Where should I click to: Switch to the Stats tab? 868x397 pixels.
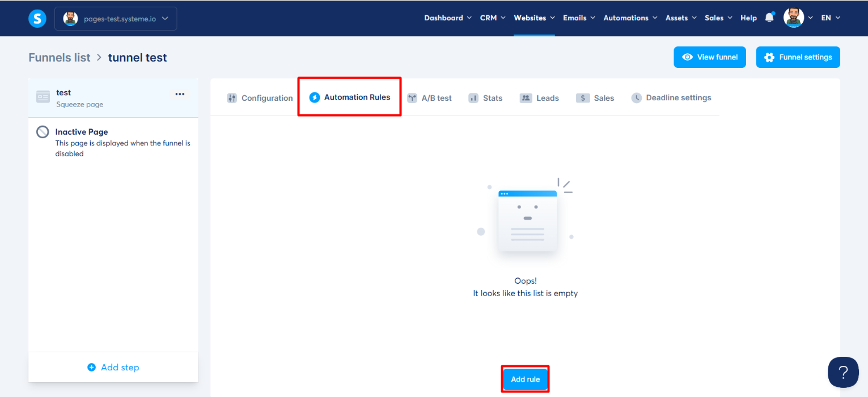tap(485, 98)
